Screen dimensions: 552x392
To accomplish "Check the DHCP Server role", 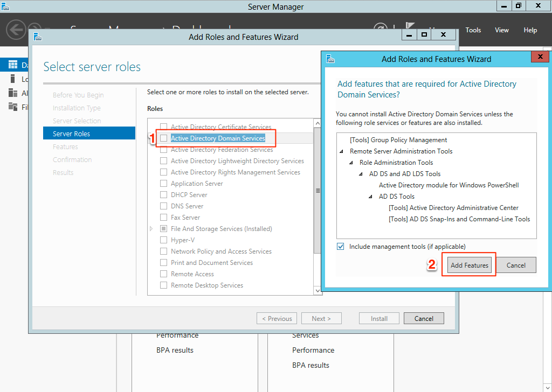I will [x=163, y=194].
